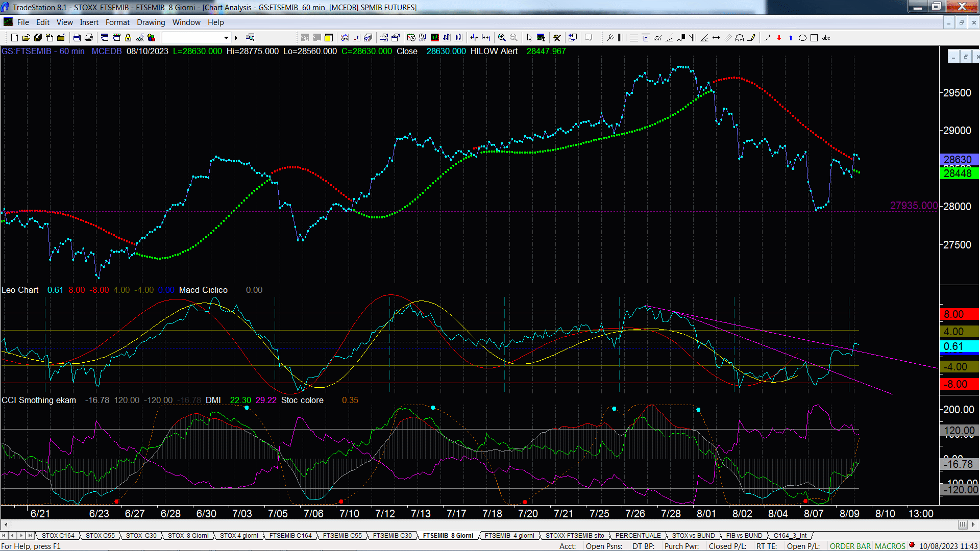This screenshot has width=980, height=551.
Task: Switch to PERCENTUALE tab
Action: click(638, 535)
